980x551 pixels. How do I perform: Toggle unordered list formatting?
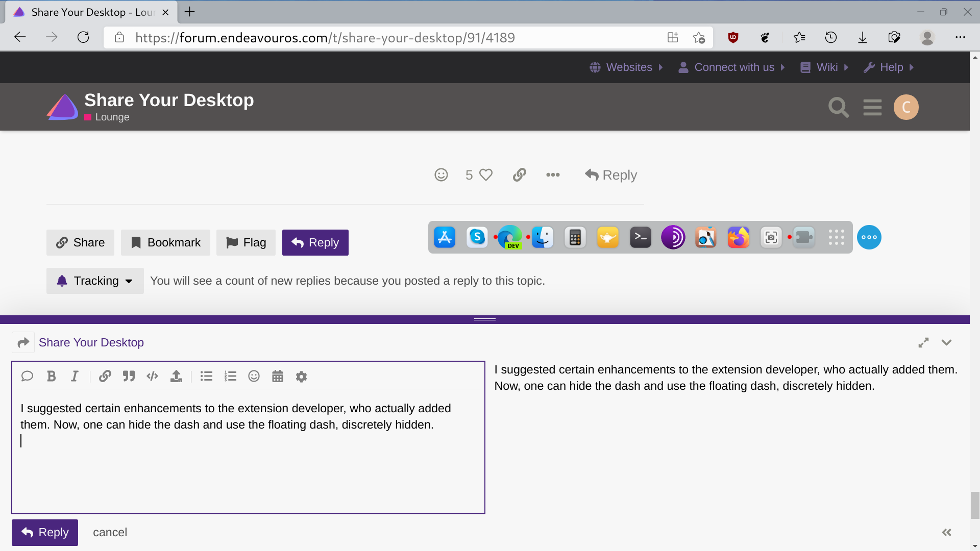tap(207, 376)
